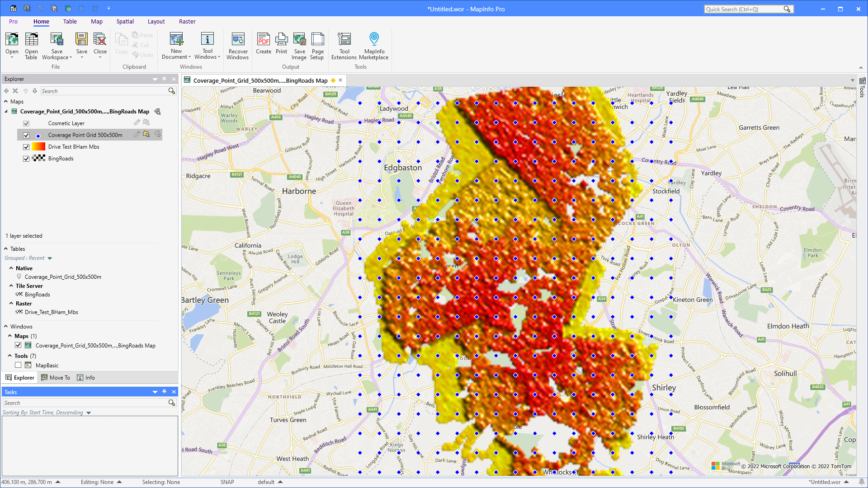Uncheck Cosmetic Layer visibility checkbox
Viewport: 868px width, 488px height.
pyautogui.click(x=26, y=123)
